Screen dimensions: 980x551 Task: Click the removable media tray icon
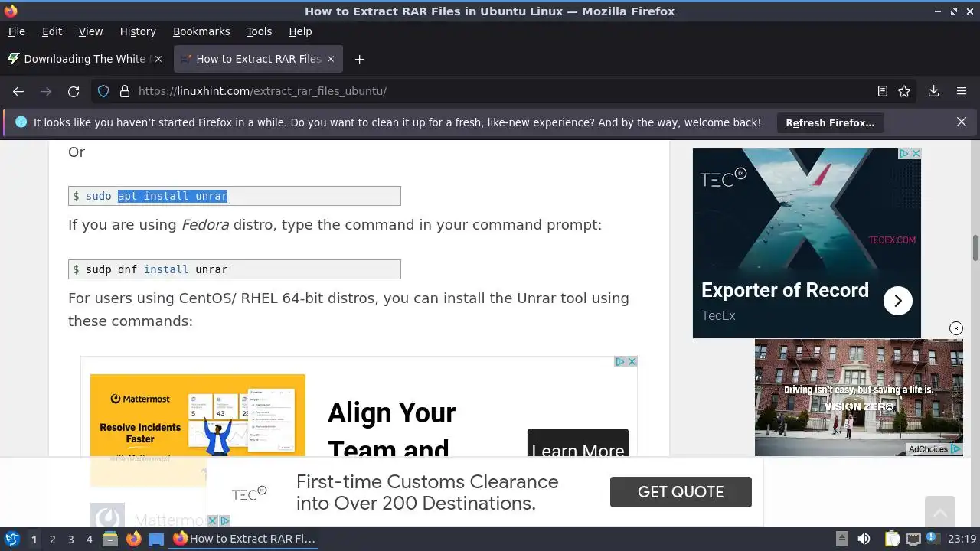(841, 539)
